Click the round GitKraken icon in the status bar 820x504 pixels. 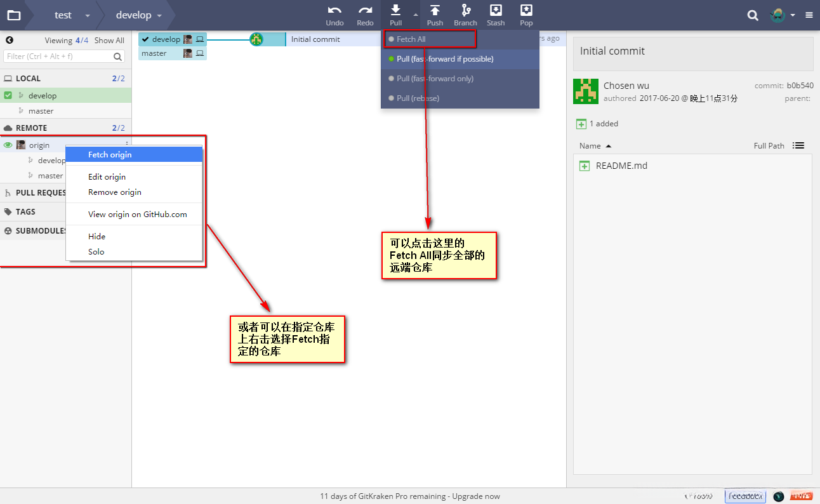(779, 496)
